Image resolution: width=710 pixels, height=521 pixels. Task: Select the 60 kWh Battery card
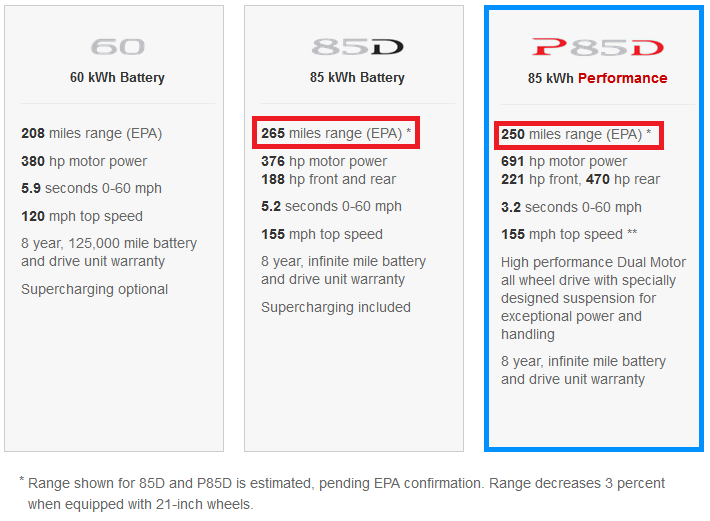point(114,228)
